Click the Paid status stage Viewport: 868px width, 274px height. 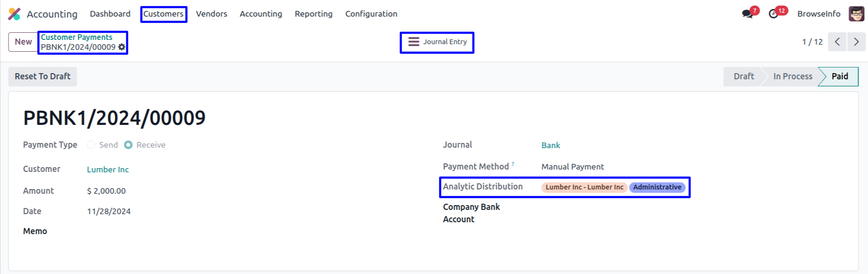click(839, 76)
